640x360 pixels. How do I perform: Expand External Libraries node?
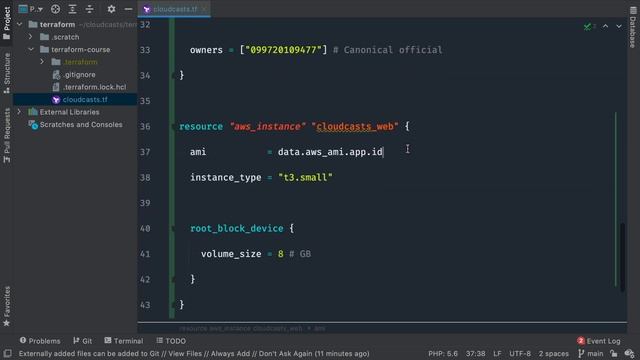pyautogui.click(x=19, y=112)
